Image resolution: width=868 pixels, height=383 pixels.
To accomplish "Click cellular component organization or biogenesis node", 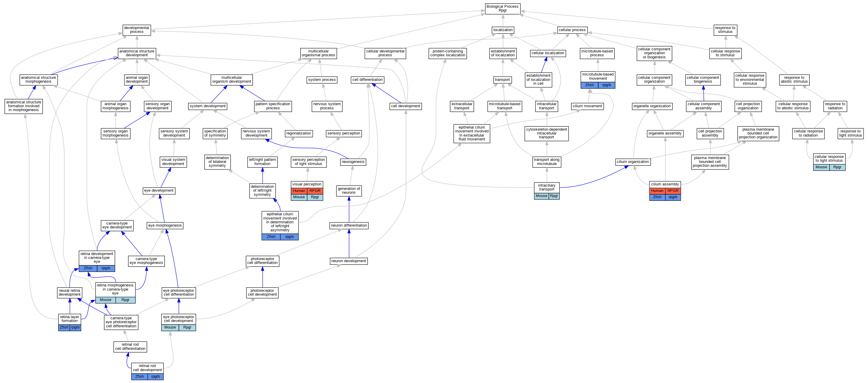I will tap(654, 53).
